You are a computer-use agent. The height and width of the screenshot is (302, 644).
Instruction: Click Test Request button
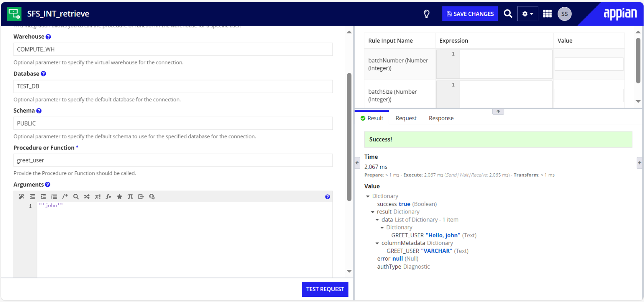tap(325, 289)
